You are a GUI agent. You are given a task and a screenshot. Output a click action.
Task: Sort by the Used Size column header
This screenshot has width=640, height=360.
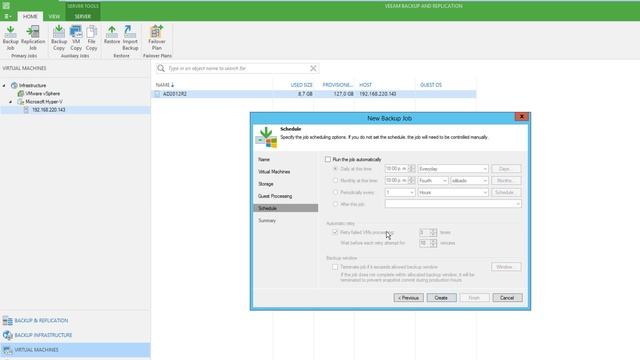[x=302, y=85]
